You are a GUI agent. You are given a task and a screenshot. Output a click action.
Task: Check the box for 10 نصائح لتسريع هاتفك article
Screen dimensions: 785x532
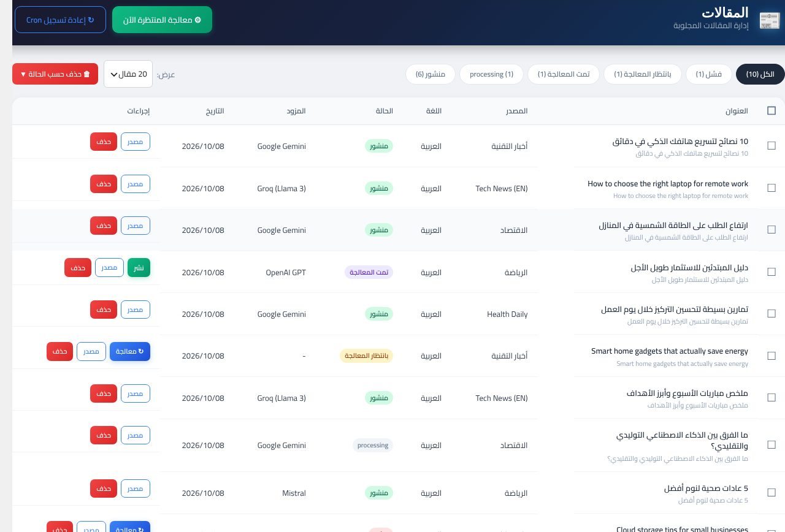(772, 146)
